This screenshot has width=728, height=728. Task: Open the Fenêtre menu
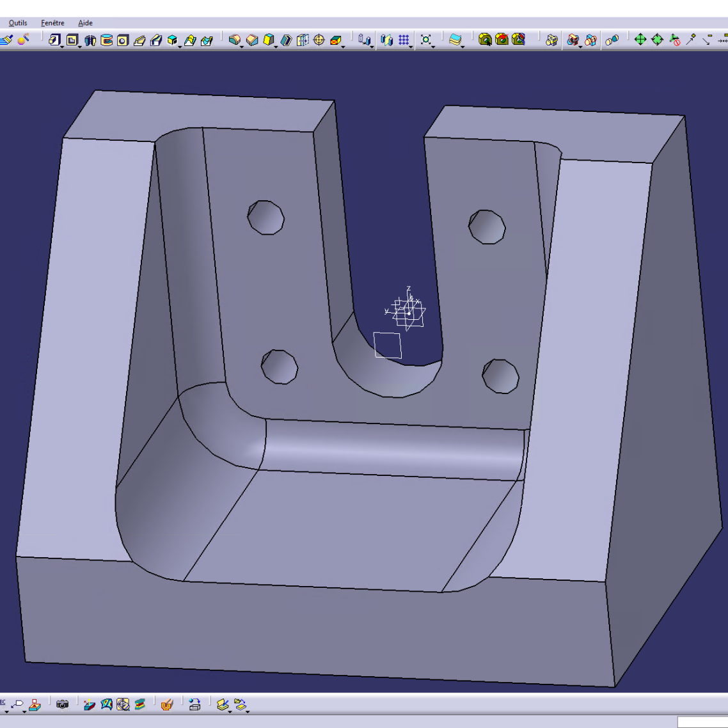tap(52, 23)
